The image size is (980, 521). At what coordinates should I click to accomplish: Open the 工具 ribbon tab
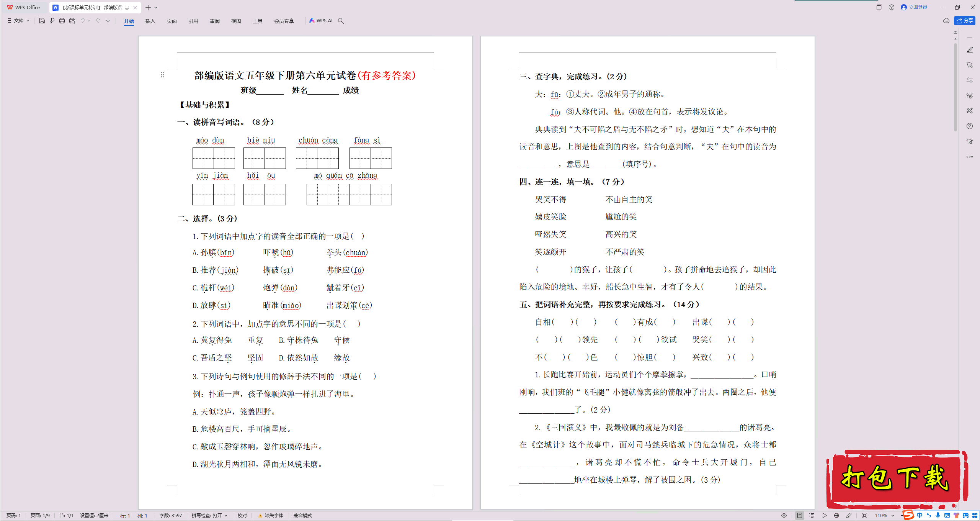pyautogui.click(x=258, y=21)
